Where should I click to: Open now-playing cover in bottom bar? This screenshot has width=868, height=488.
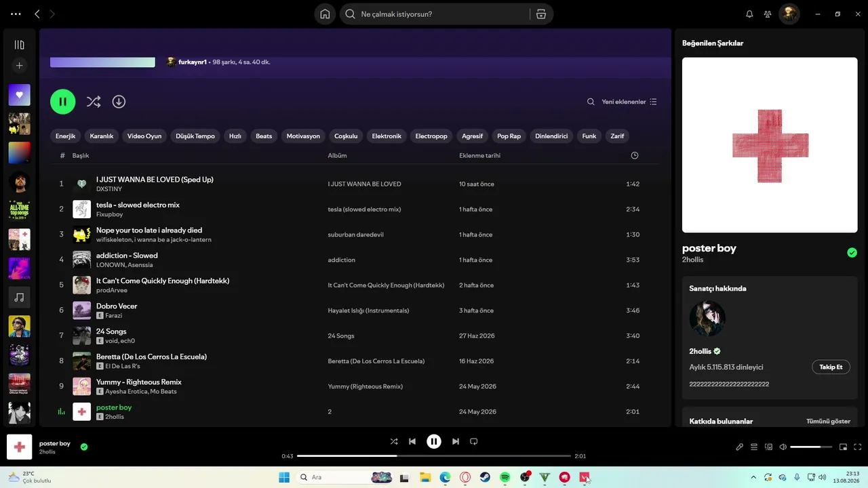coord(20,447)
